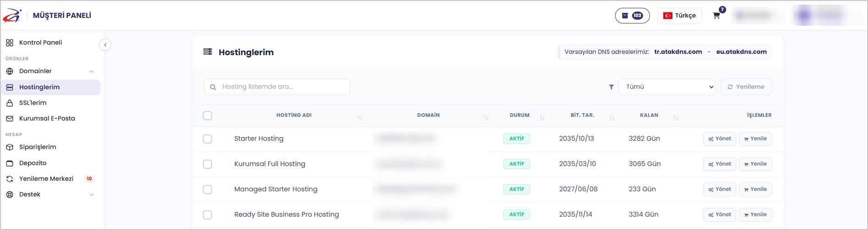Go to Kontrol Paneli menu item
Image resolution: width=868 pixels, height=230 pixels.
pos(50,43)
